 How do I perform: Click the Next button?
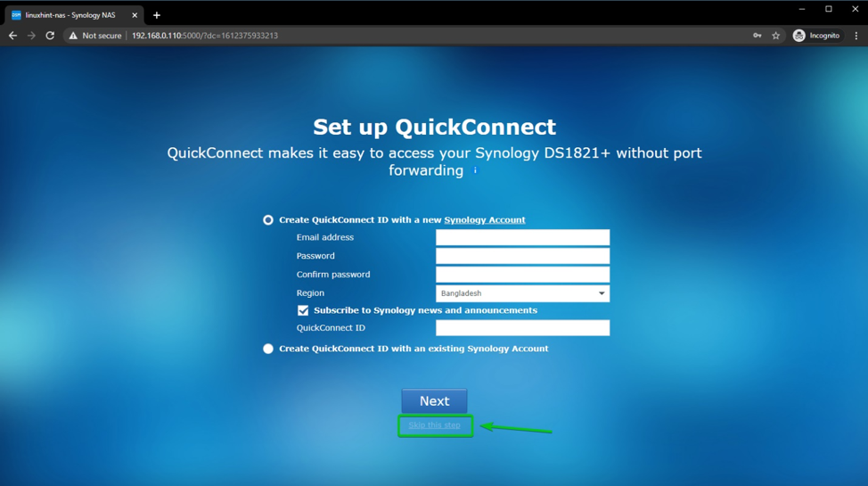click(435, 400)
